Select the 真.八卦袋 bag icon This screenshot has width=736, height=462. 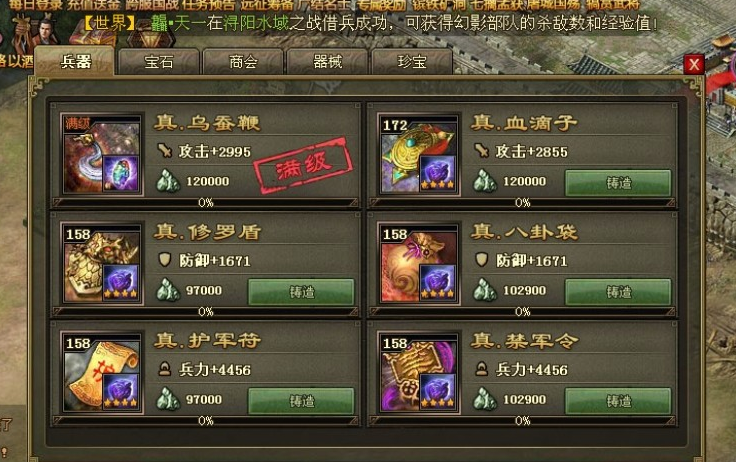pyautogui.click(x=419, y=263)
